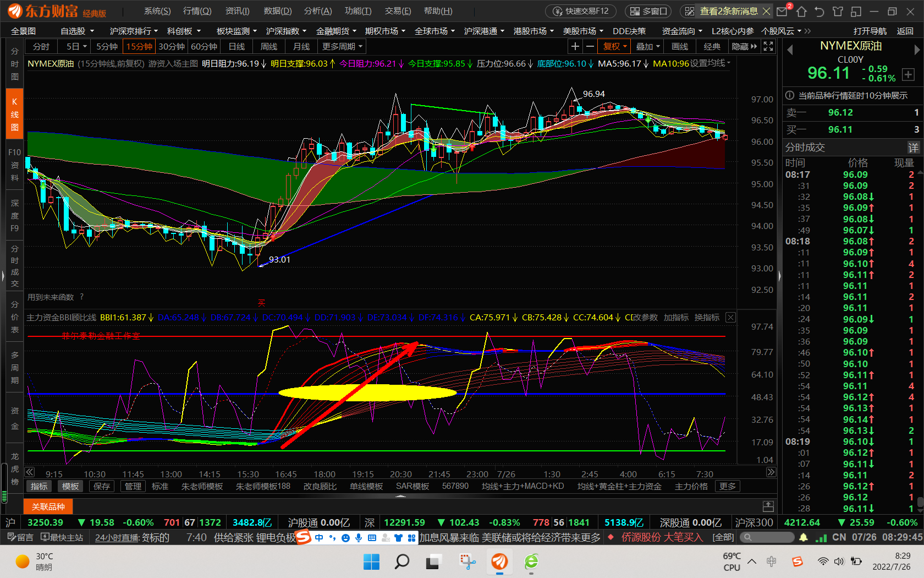Click Eastmoney app icon in taskbar

click(x=499, y=561)
